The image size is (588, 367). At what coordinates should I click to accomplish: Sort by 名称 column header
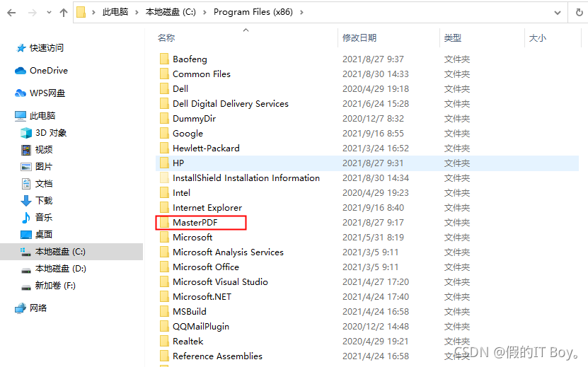coord(166,38)
